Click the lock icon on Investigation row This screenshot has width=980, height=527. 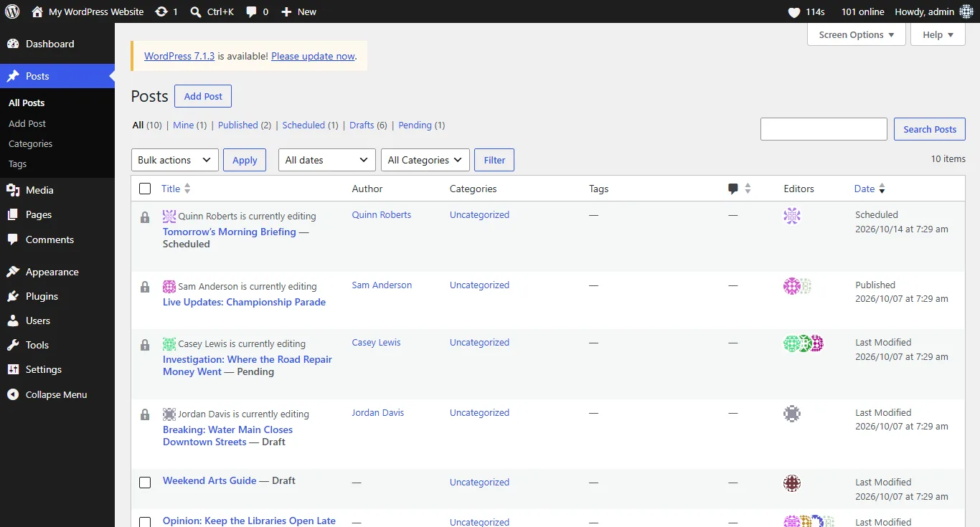pyautogui.click(x=145, y=345)
